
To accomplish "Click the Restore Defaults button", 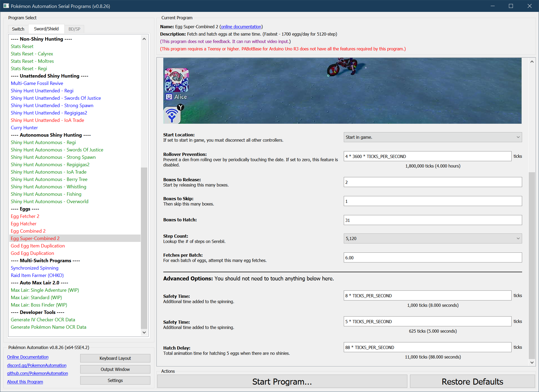I will tap(472, 381).
